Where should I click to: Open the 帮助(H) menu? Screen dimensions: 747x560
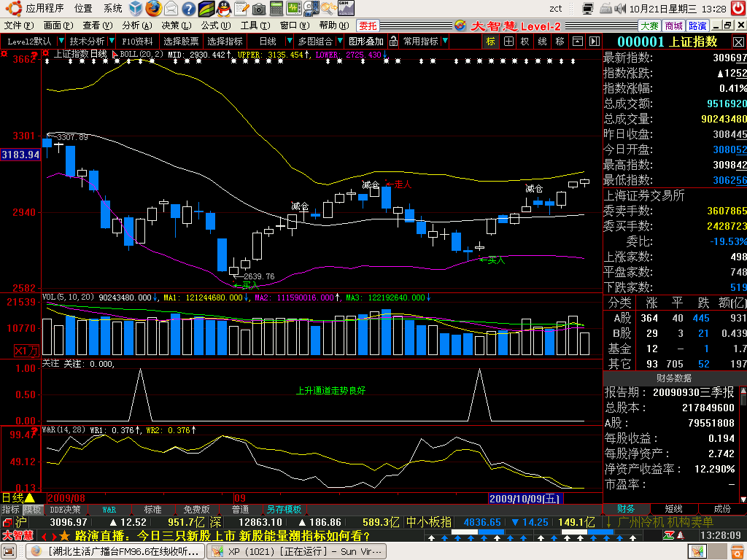tap(334, 26)
